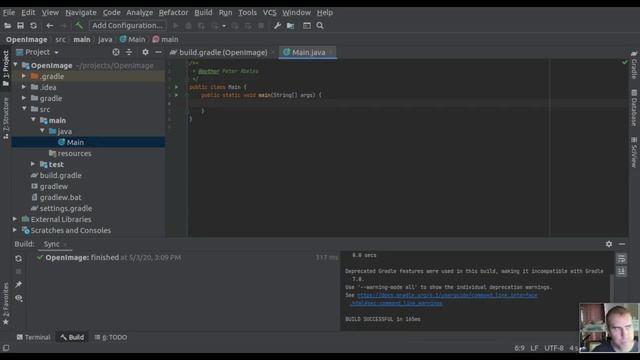This screenshot has width=640, height=360.
Task: Collapse the src folder
Action: pyautogui.click(x=24, y=109)
